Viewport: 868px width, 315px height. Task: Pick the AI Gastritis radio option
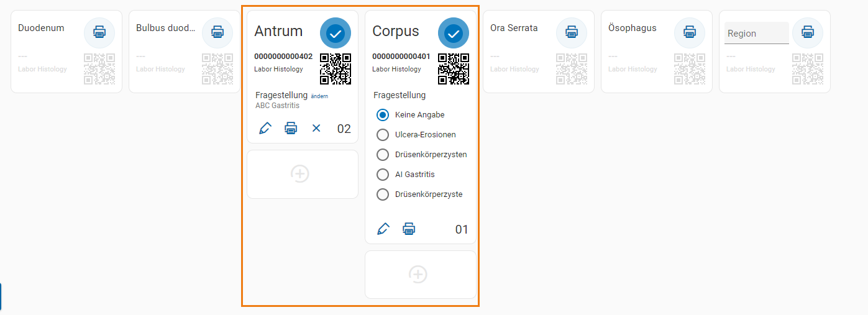[383, 175]
